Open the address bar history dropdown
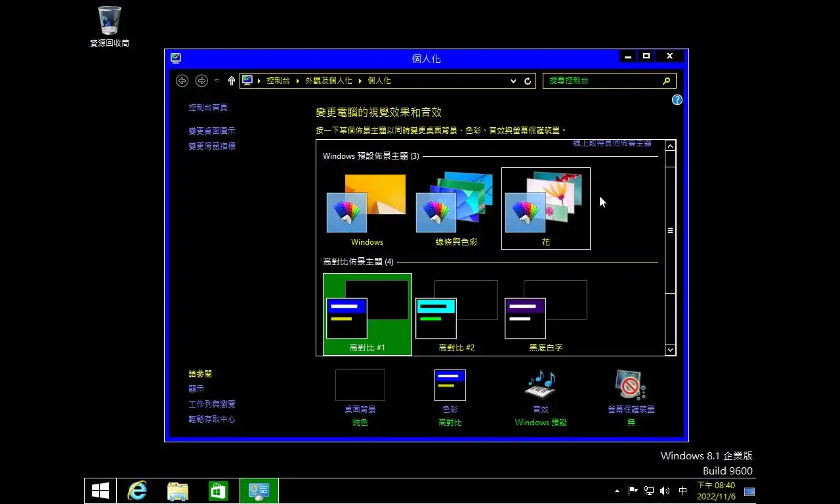This screenshot has height=504, width=840. pyautogui.click(x=513, y=81)
